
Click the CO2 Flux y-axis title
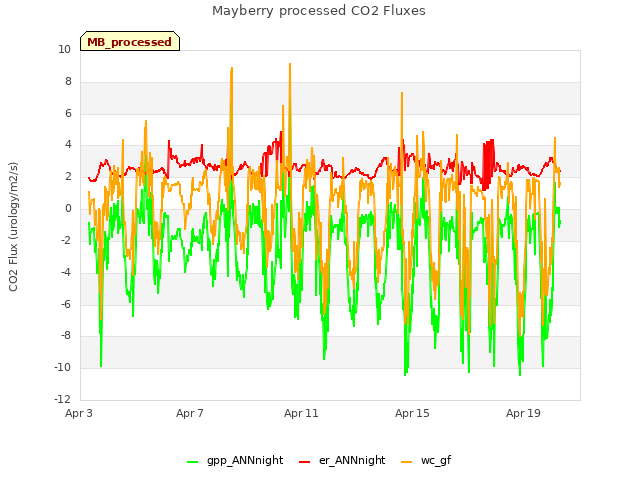click(x=13, y=227)
